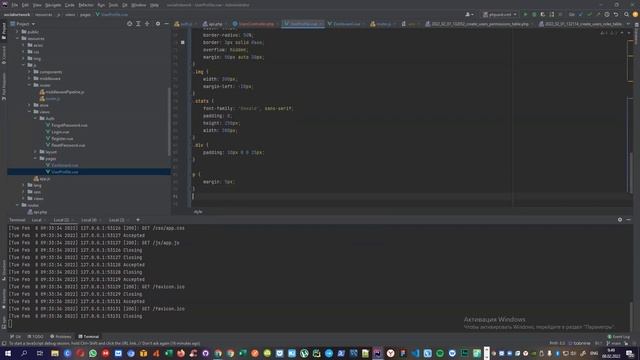The image size is (640, 360).
Task: Click Run with Coverage icon
Action: [542, 14]
